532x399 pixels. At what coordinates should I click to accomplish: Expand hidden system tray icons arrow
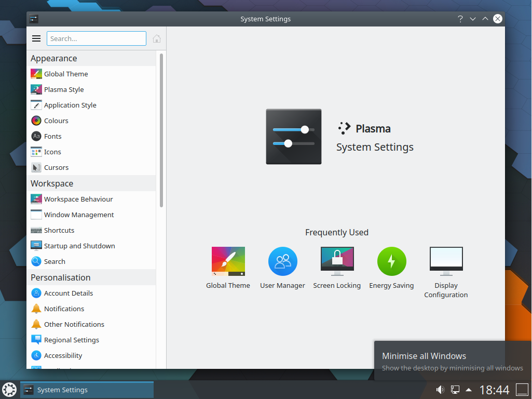[469, 390]
